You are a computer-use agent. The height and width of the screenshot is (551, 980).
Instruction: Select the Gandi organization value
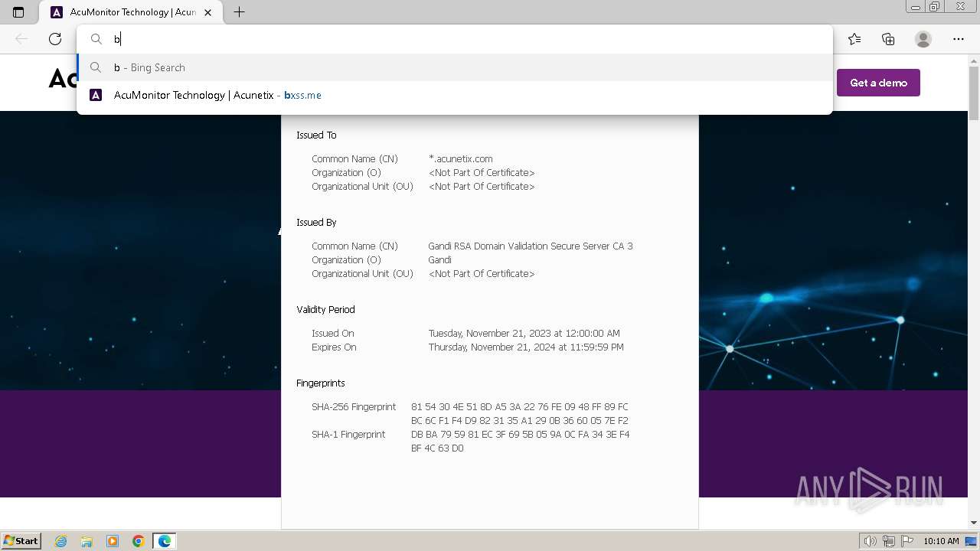(439, 260)
